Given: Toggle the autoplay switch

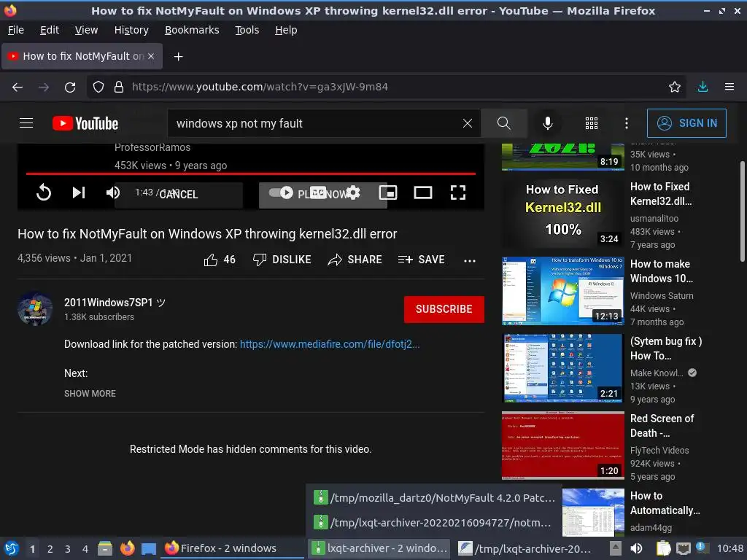Looking at the screenshot, I should click(281, 192).
